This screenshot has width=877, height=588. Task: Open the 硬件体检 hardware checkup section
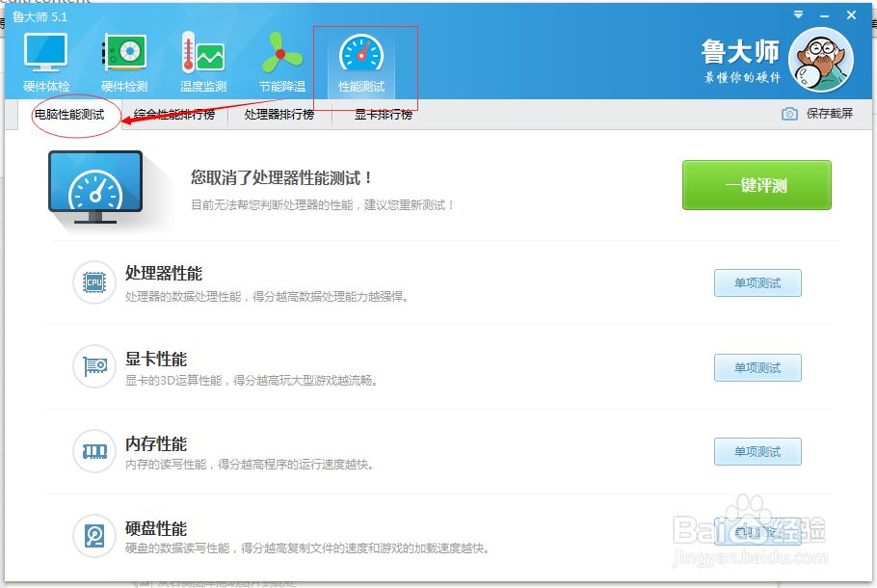pyautogui.click(x=46, y=63)
